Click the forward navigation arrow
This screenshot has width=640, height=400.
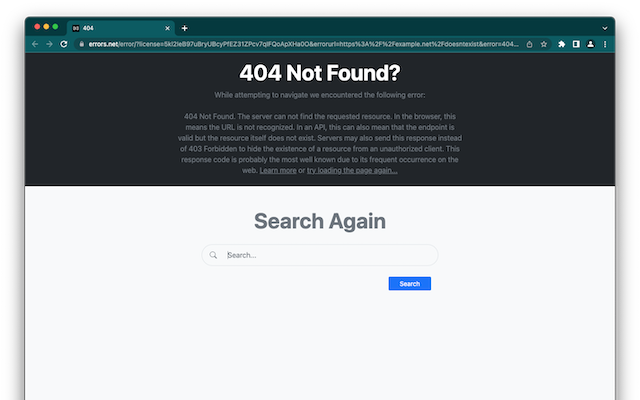pos(49,44)
